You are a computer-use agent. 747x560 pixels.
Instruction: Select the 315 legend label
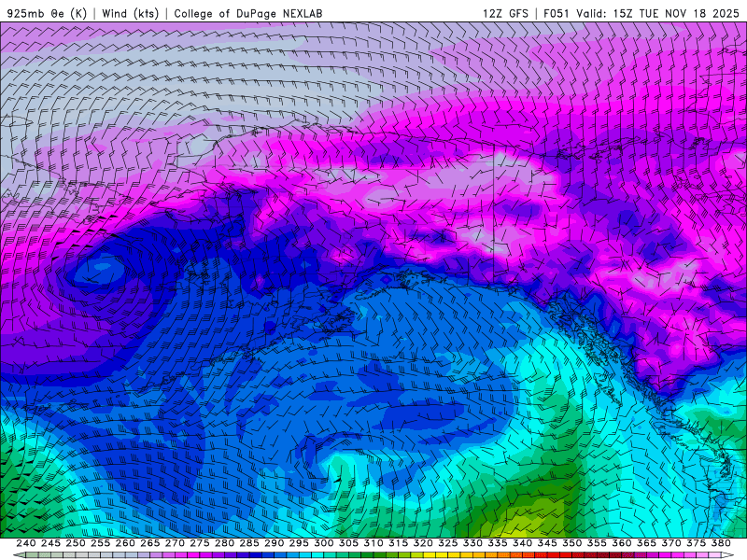point(398,543)
